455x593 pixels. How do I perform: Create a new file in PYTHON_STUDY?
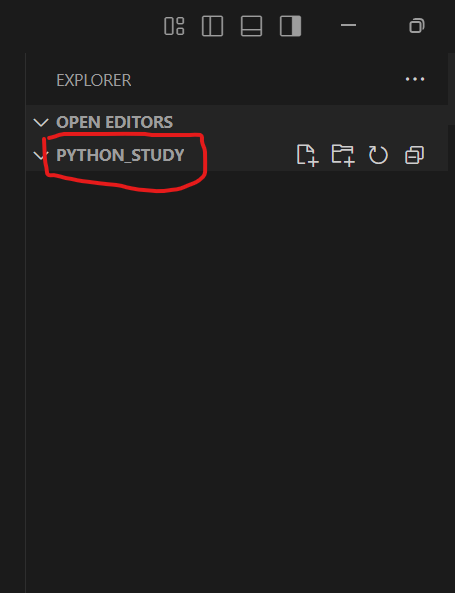[x=307, y=155]
